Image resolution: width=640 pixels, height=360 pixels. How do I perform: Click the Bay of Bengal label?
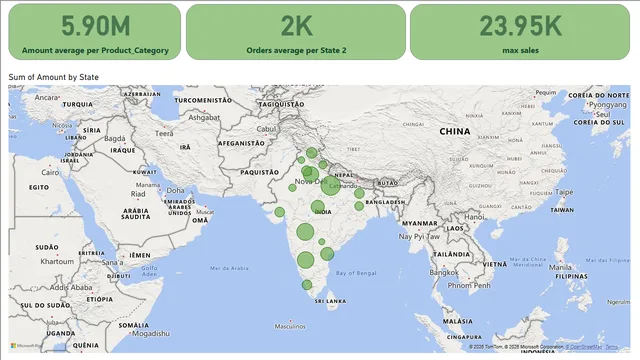coord(356,273)
